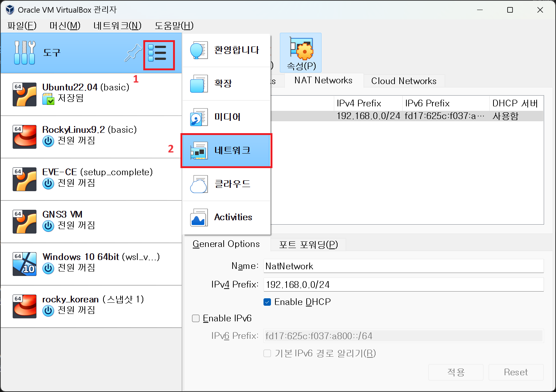This screenshot has width=556, height=392.
Task: Open the 머신(M) menu
Action: pyautogui.click(x=65, y=26)
